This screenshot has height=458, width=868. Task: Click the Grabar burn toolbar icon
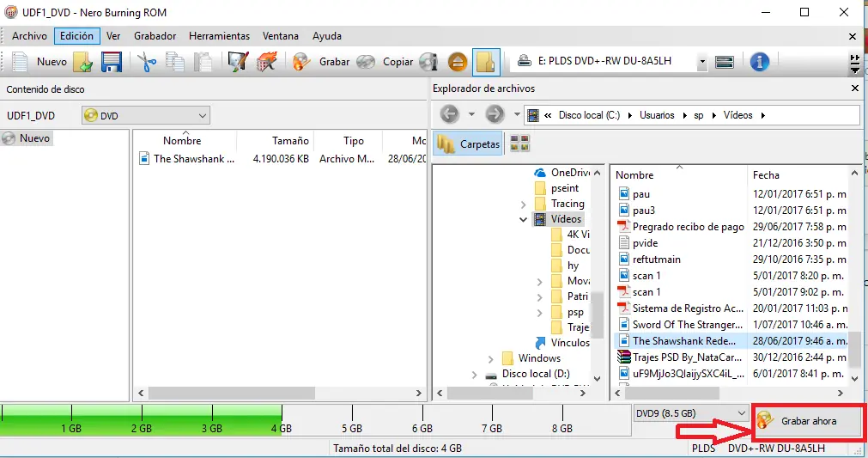(301, 62)
